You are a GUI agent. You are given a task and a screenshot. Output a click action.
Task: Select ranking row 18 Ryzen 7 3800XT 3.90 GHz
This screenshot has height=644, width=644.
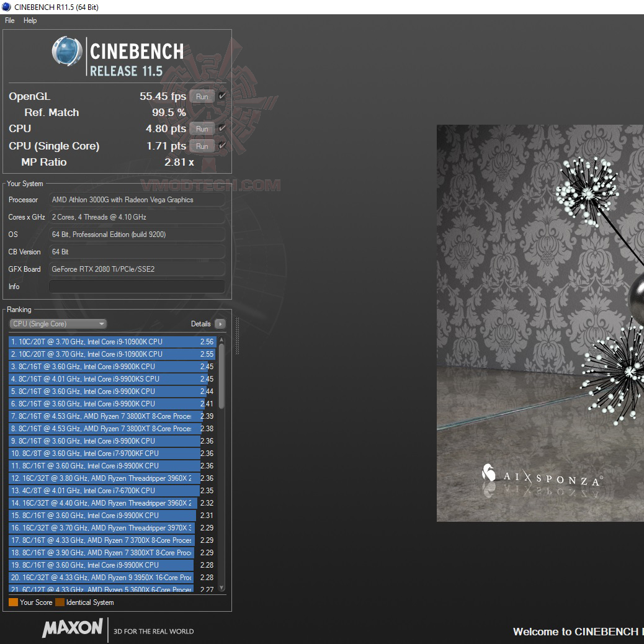pyautogui.click(x=112, y=552)
